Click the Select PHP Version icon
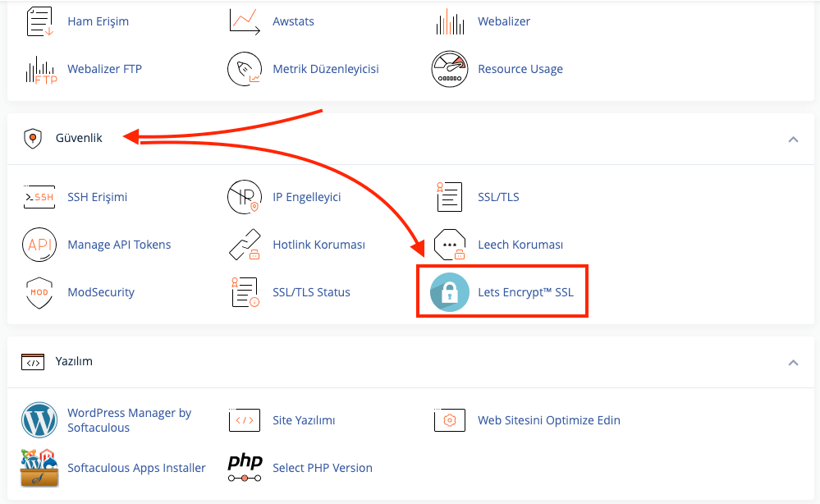The height and width of the screenshot is (504, 820). (245, 468)
